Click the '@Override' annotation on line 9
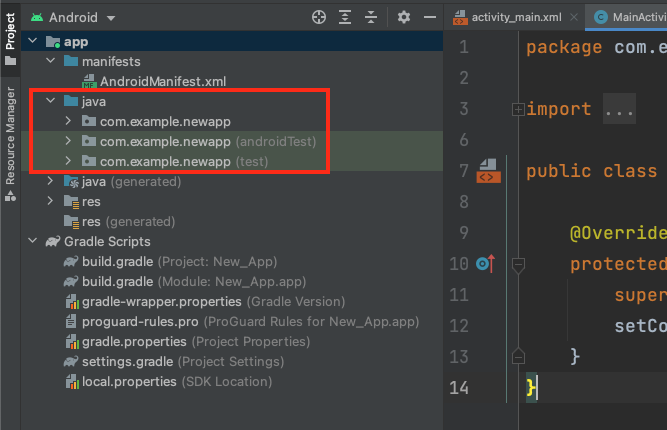The height and width of the screenshot is (430, 667). coord(618,233)
